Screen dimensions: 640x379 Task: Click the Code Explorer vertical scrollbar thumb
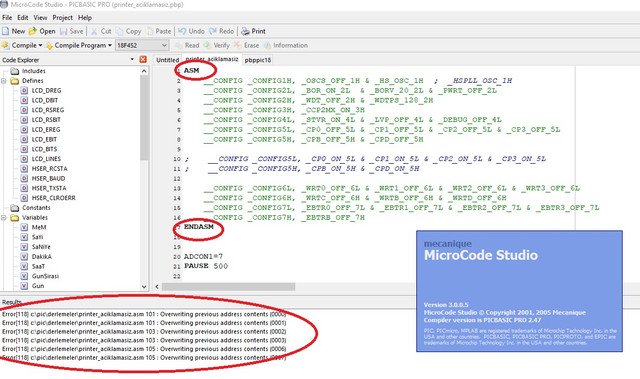pos(144,118)
